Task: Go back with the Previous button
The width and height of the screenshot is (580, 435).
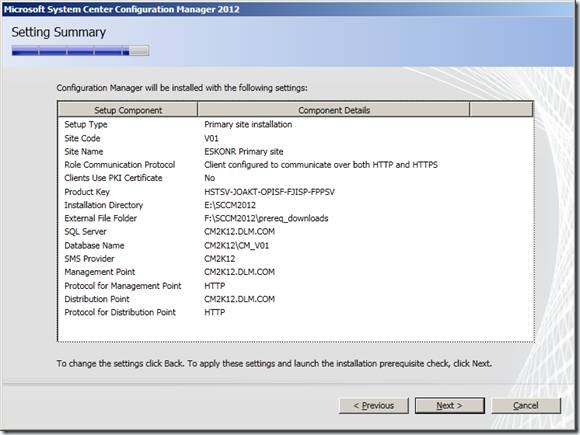Action: point(374,406)
